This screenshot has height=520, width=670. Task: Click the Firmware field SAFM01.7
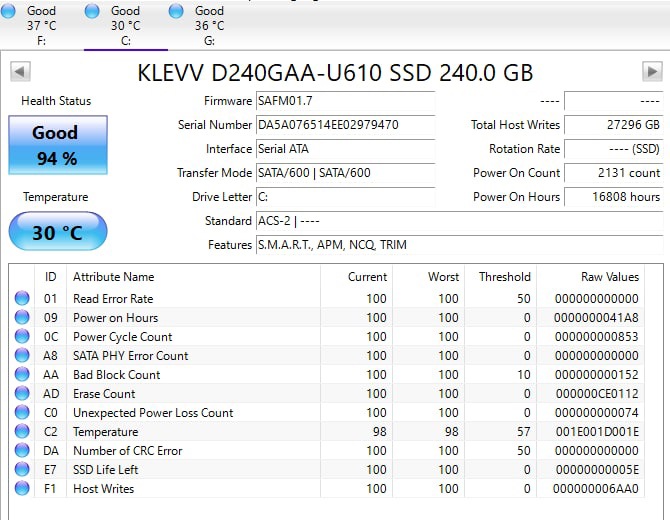tap(345, 101)
